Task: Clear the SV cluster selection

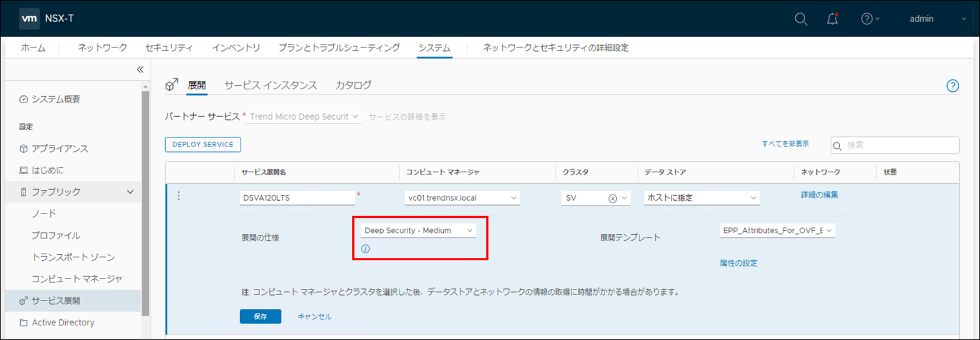Action: (612, 198)
